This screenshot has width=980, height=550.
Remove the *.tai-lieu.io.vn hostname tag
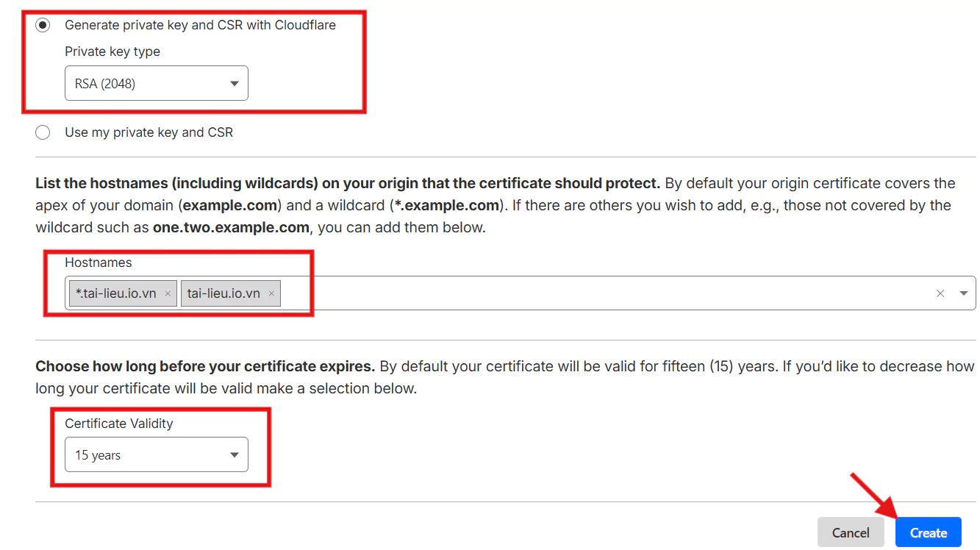point(168,293)
